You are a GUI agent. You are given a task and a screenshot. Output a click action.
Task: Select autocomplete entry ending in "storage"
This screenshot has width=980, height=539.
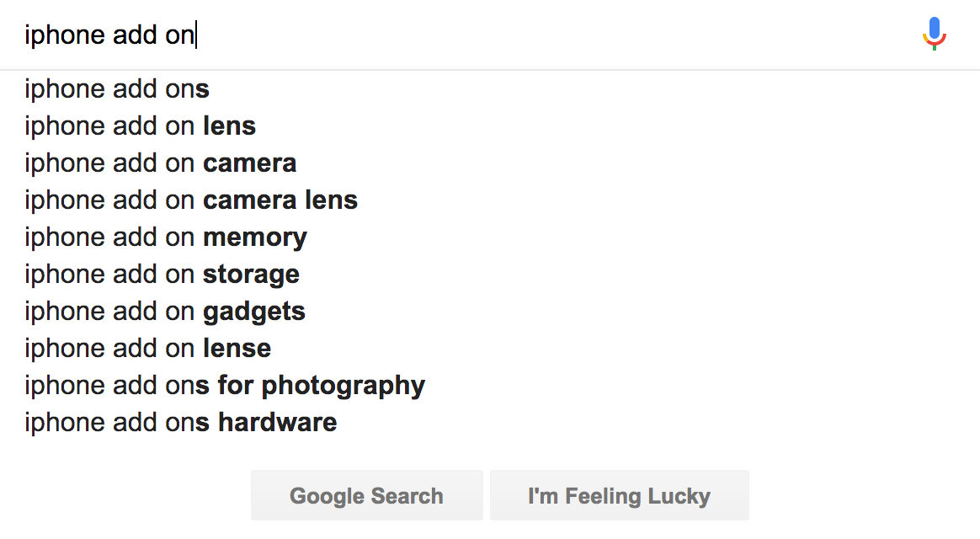point(162,274)
